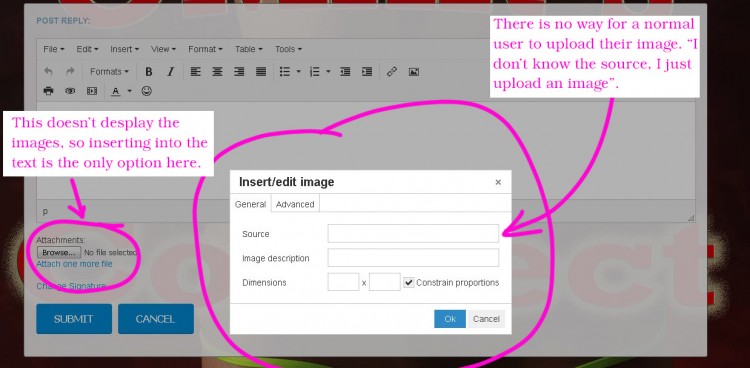
Task: Open the File menu
Action: coord(54,49)
